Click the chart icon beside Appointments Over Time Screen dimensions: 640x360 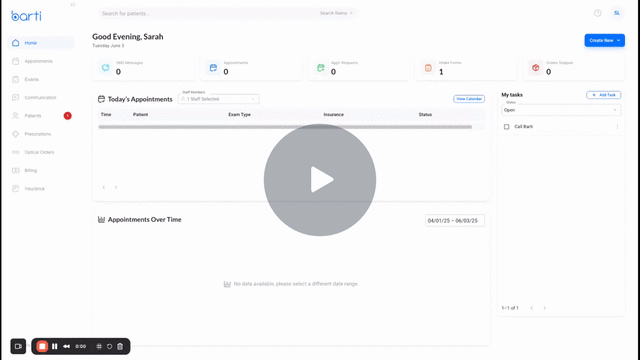click(101, 220)
